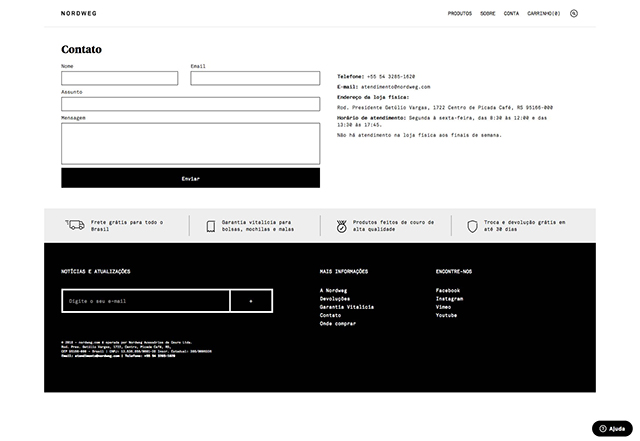Open the SOBRE menu item
640x441 pixels.
pyautogui.click(x=488, y=13)
